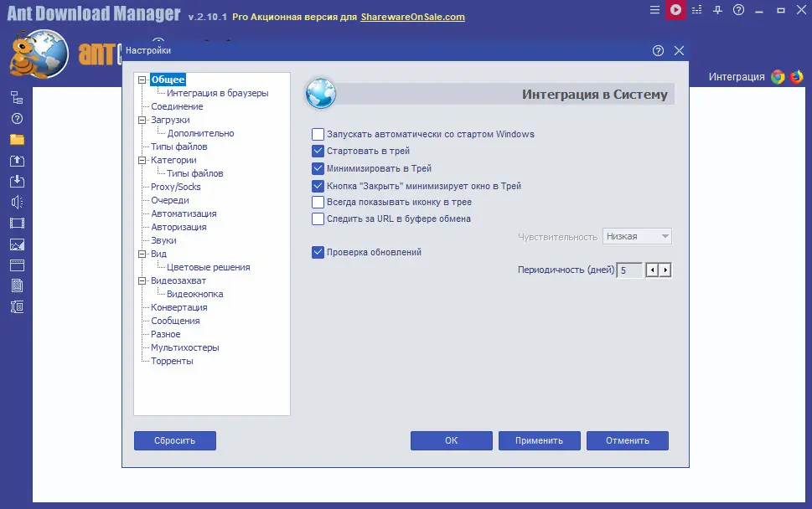Select the upload arrow sidebar icon
Viewport: 812px width, 509px height.
(17, 161)
